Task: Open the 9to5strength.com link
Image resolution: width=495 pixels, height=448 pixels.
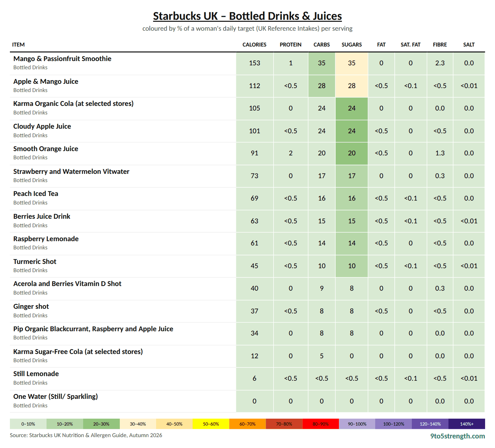Action: coord(457,436)
